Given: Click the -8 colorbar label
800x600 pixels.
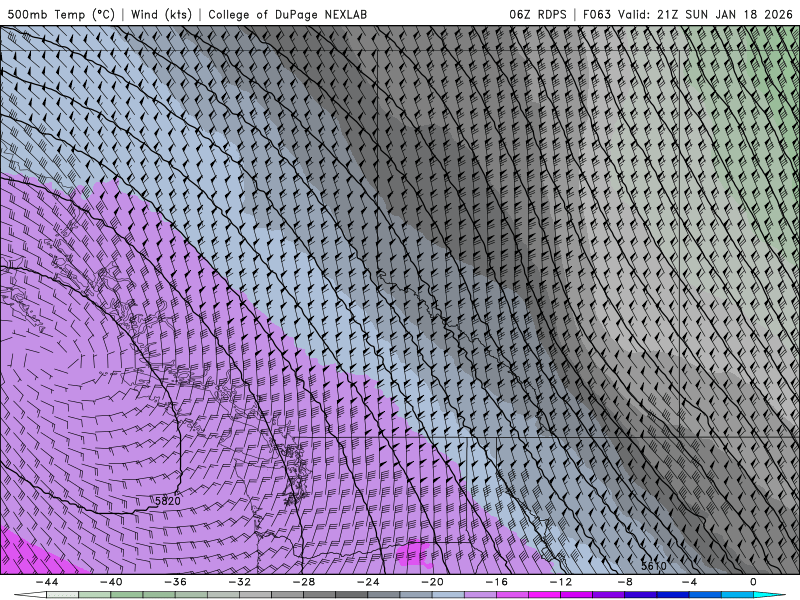Looking at the screenshot, I should pyautogui.click(x=625, y=582).
